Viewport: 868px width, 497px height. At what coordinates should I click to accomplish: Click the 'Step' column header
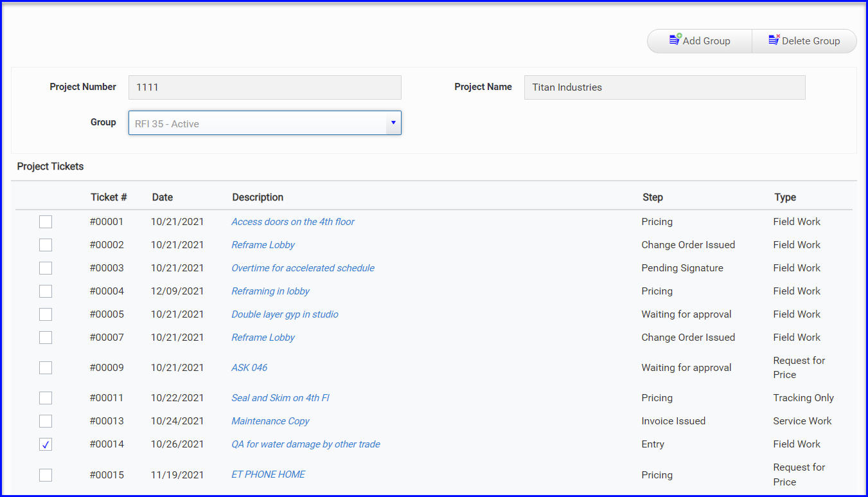[x=653, y=197]
